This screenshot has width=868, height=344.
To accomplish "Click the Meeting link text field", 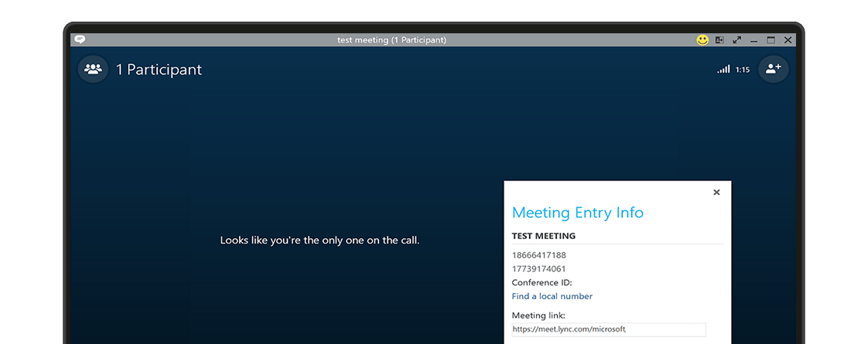I will click(x=608, y=329).
